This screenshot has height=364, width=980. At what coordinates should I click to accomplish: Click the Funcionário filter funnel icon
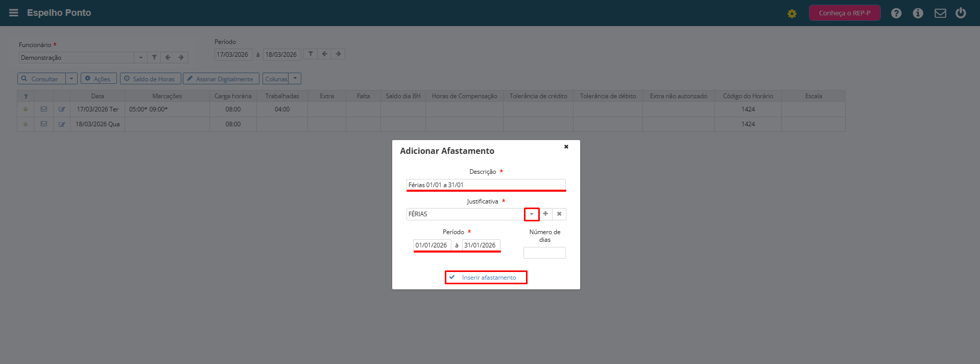[x=154, y=57]
